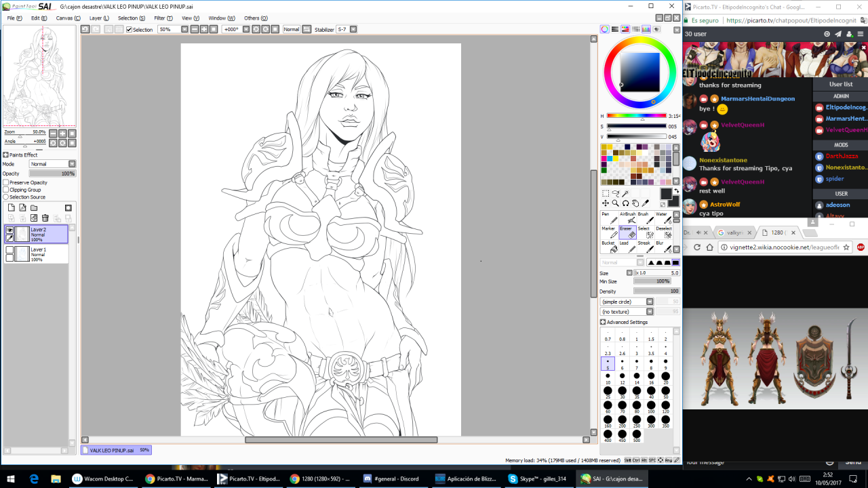Pick the rectangular selection tool

pos(606,193)
